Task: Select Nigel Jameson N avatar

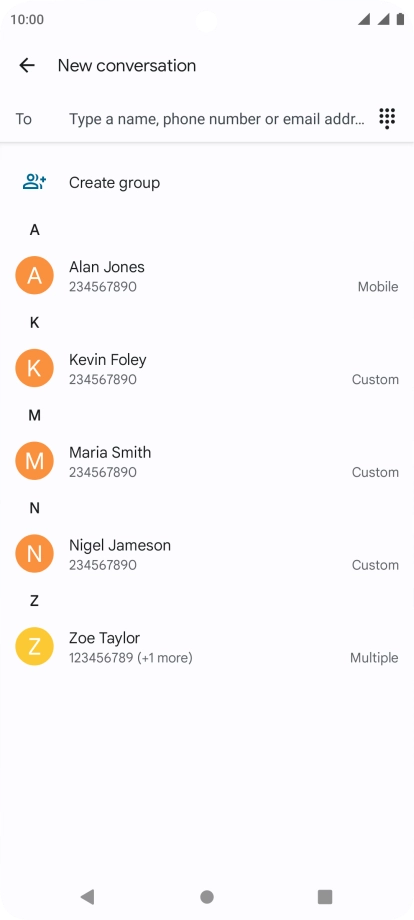Action: [35, 553]
